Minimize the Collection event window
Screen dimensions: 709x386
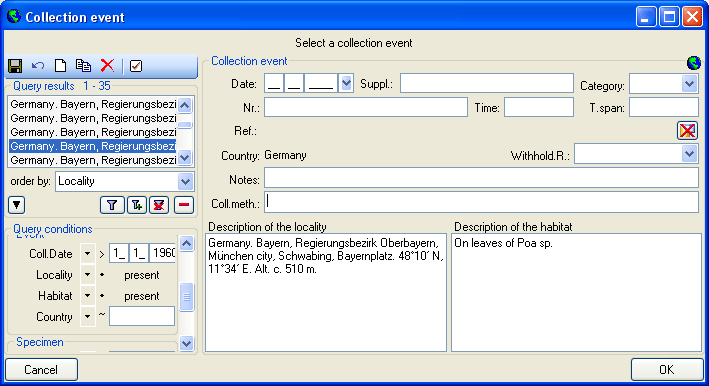pos(646,17)
